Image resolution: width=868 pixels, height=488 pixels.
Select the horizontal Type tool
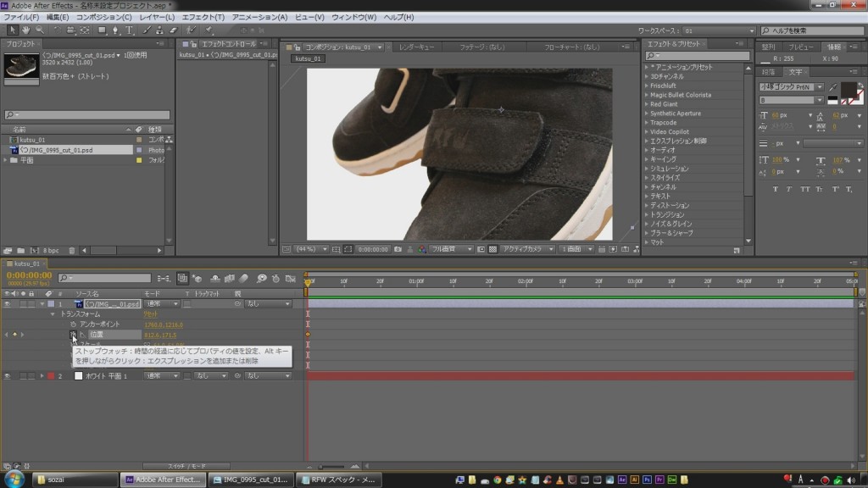tap(129, 30)
